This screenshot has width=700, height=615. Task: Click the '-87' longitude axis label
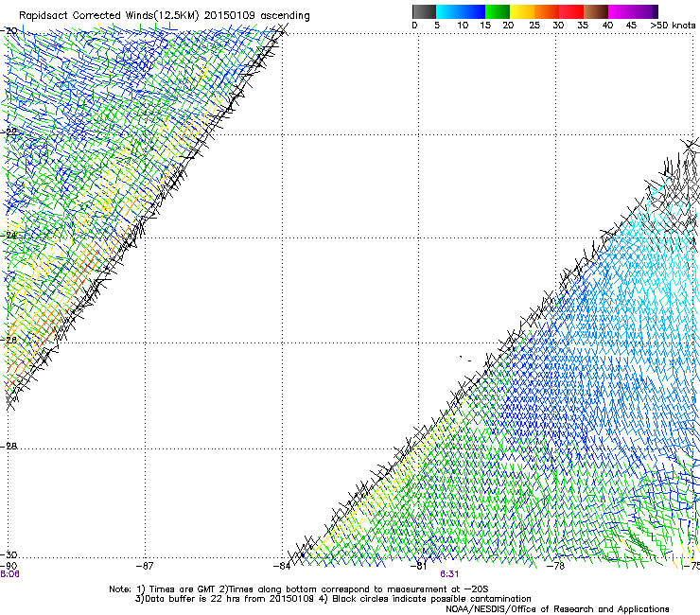click(145, 566)
